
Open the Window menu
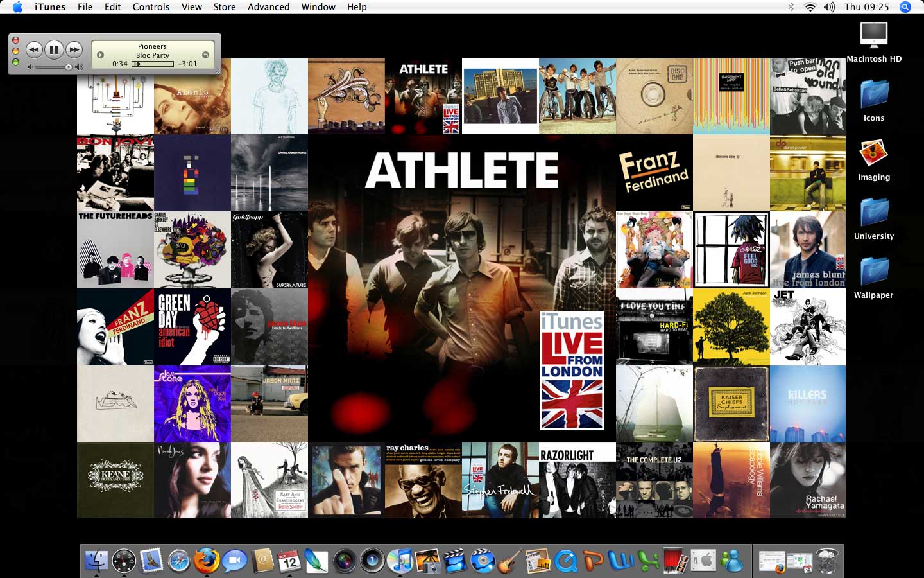click(318, 7)
